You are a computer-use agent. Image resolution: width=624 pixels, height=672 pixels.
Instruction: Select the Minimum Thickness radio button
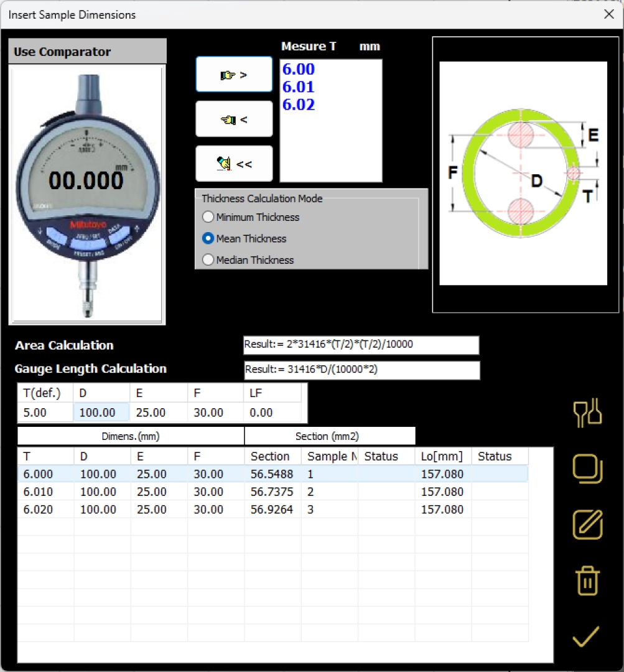[x=207, y=217]
